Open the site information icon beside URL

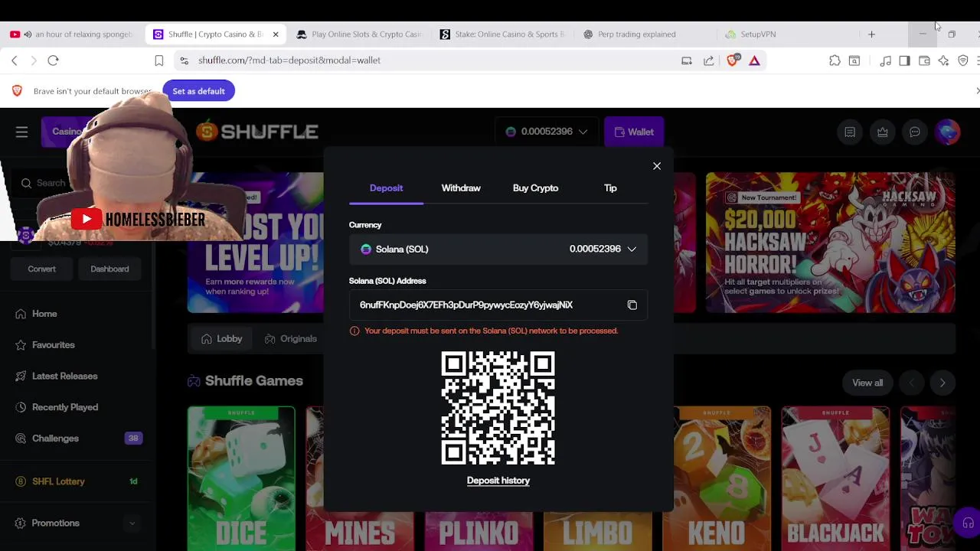pyautogui.click(x=184, y=60)
